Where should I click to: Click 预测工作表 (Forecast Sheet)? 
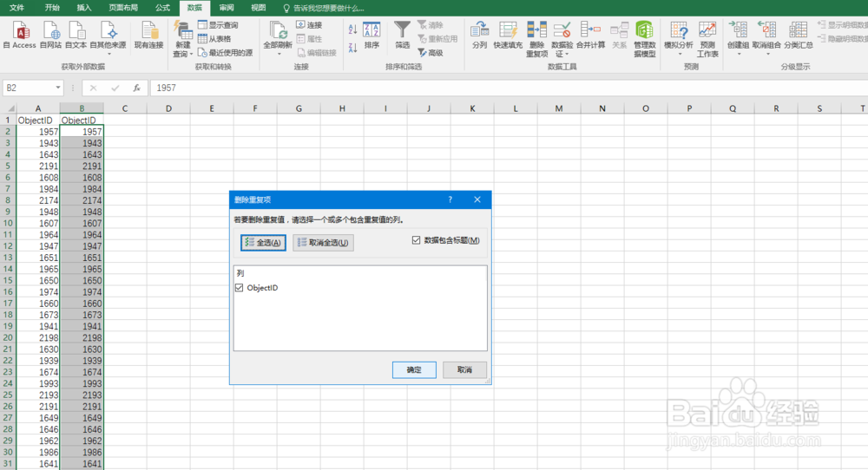pos(707,39)
